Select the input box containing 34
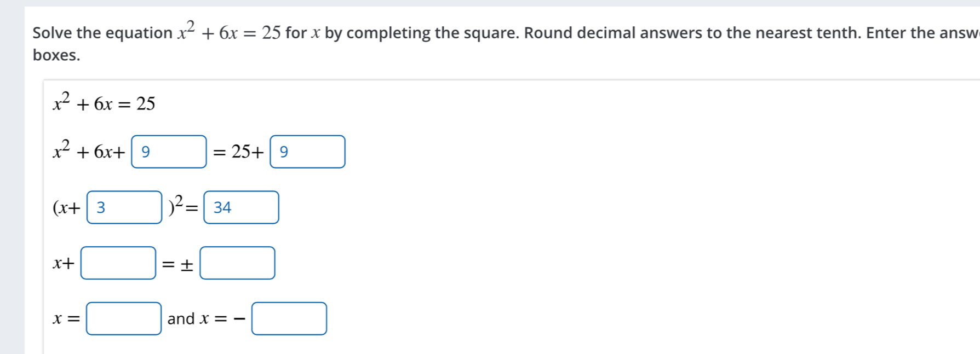Image resolution: width=980 pixels, height=354 pixels. tap(241, 207)
